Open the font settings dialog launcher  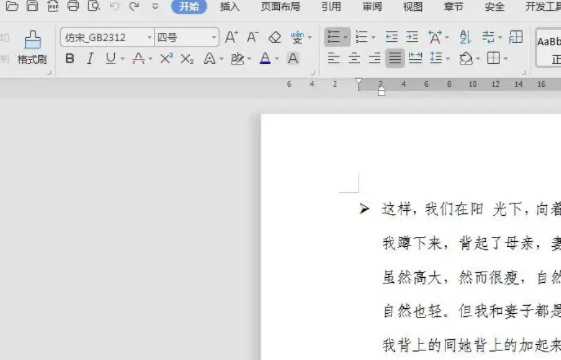[313, 73]
